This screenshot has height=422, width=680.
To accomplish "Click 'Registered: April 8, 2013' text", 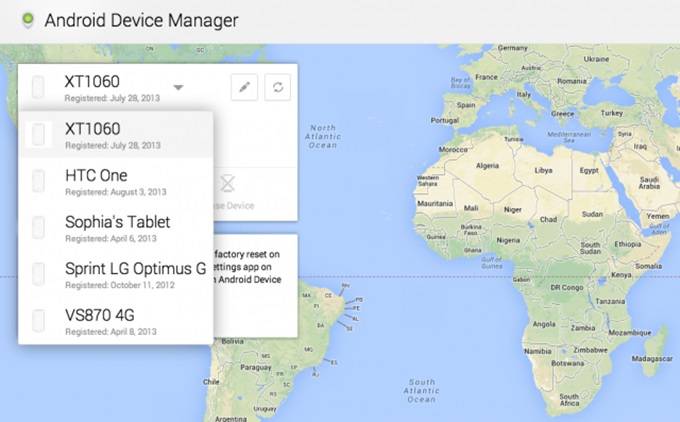I will click(x=111, y=331).
